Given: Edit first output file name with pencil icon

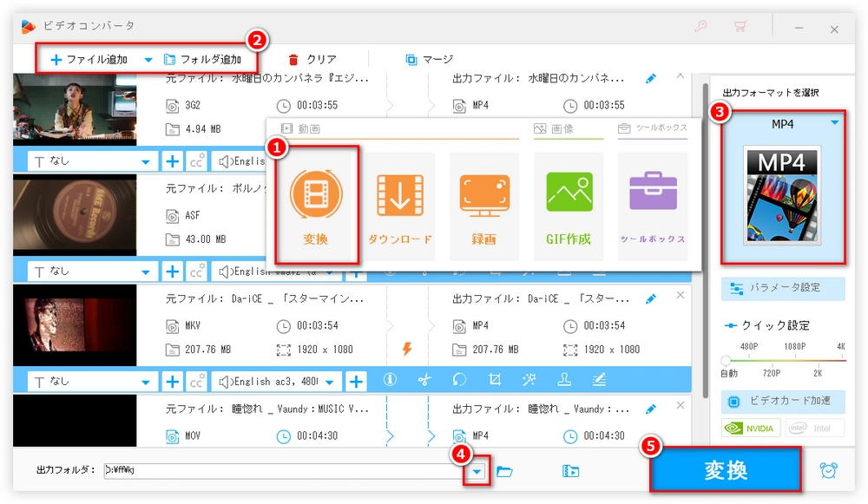Looking at the screenshot, I should click(651, 79).
